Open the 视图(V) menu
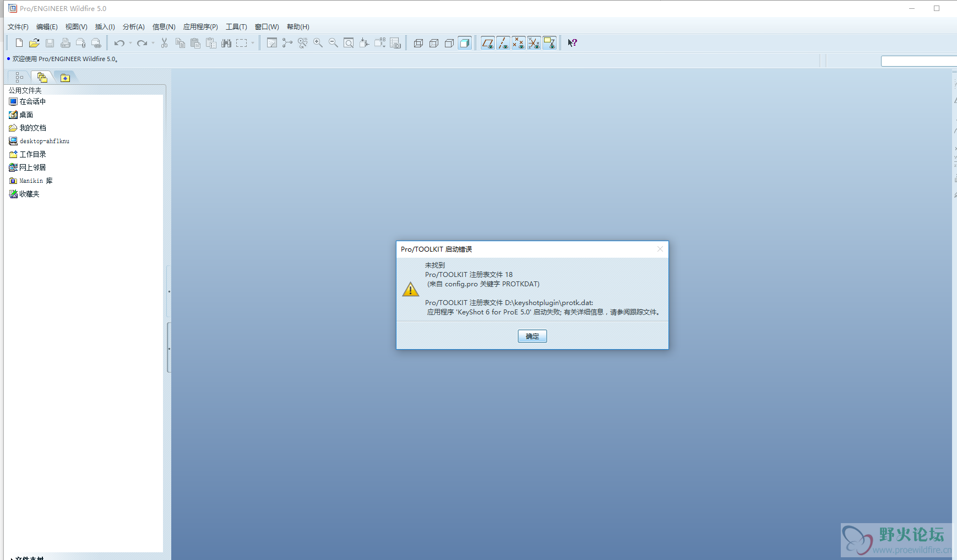The width and height of the screenshot is (957, 560). (x=76, y=27)
